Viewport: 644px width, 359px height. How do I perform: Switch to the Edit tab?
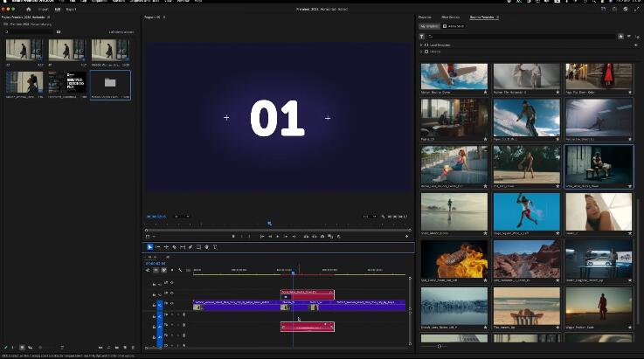pyautogui.click(x=58, y=9)
